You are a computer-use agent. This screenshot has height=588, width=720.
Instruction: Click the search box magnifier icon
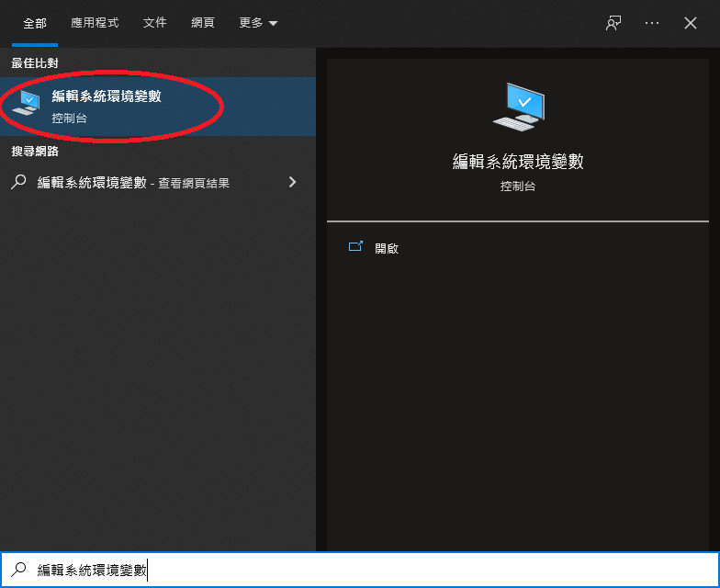18,570
